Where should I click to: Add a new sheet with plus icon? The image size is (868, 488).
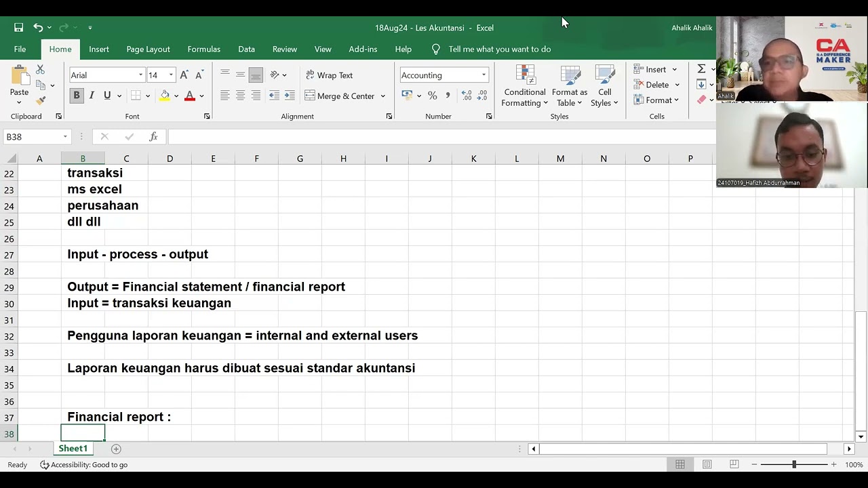(x=116, y=449)
